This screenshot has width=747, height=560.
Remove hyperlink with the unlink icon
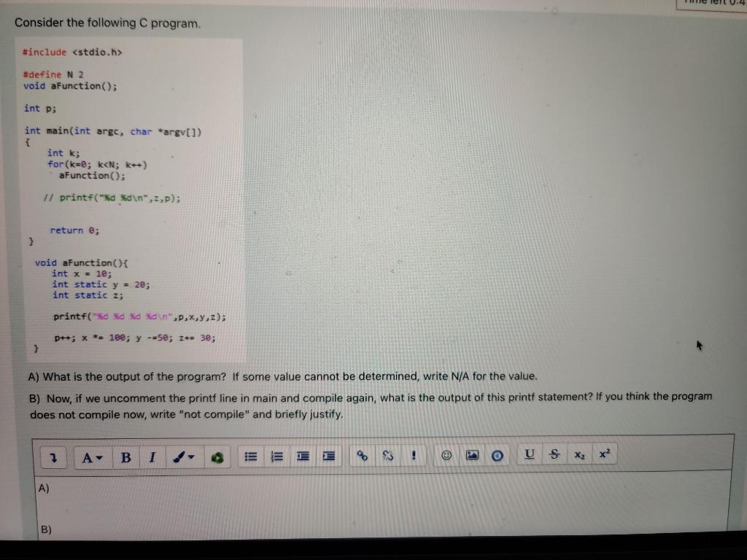point(389,455)
